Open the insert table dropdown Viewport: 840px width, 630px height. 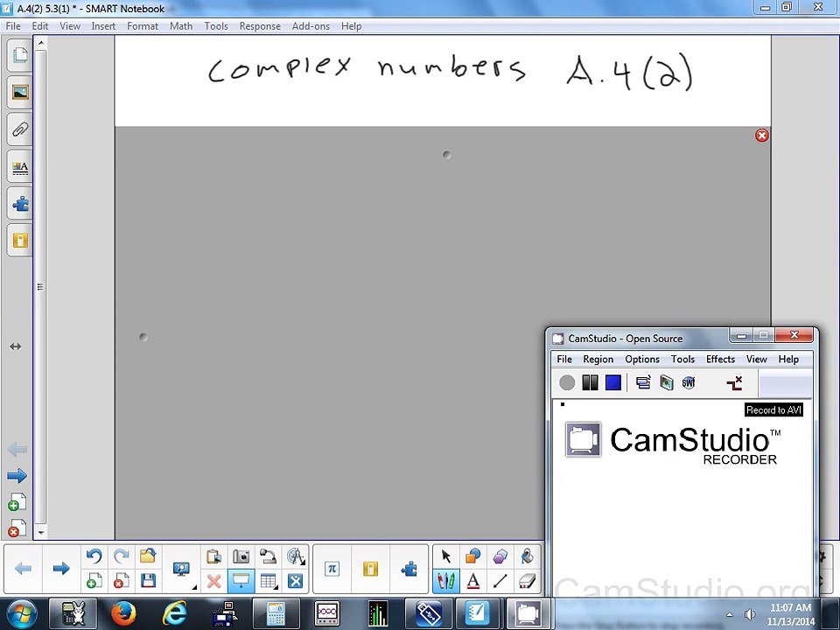tap(268, 581)
